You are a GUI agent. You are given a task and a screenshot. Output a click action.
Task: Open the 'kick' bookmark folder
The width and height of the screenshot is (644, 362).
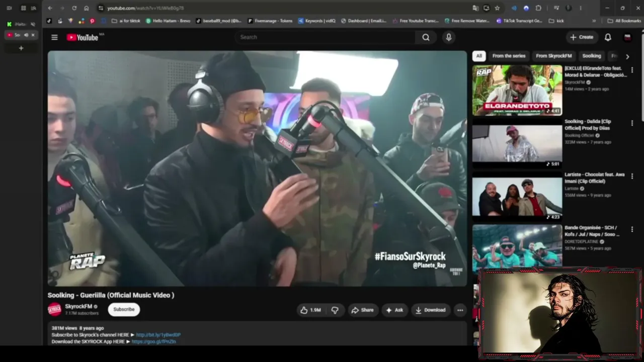click(x=556, y=21)
